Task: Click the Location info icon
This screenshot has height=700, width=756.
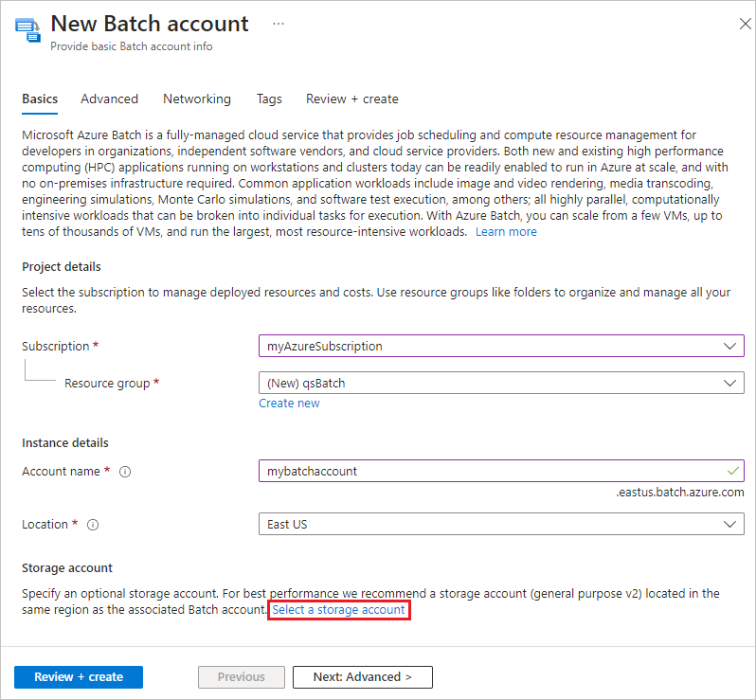Action: pyautogui.click(x=93, y=525)
